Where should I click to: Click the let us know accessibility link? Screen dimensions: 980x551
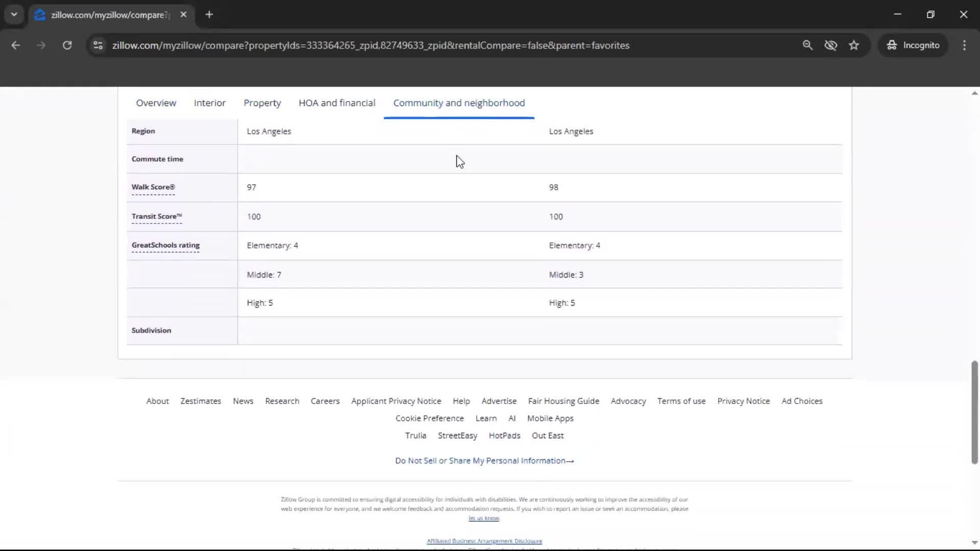(x=483, y=518)
